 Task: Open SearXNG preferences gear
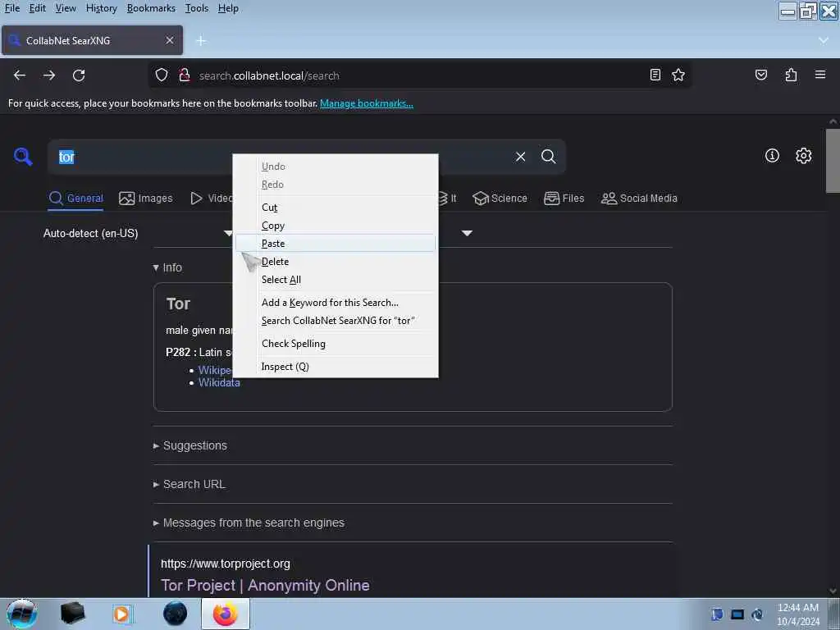pos(803,155)
